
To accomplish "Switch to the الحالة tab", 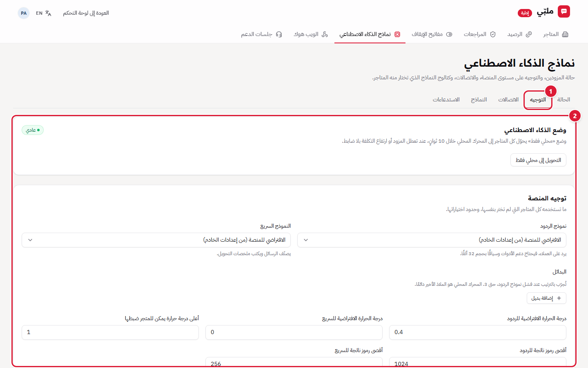I will 563,100.
